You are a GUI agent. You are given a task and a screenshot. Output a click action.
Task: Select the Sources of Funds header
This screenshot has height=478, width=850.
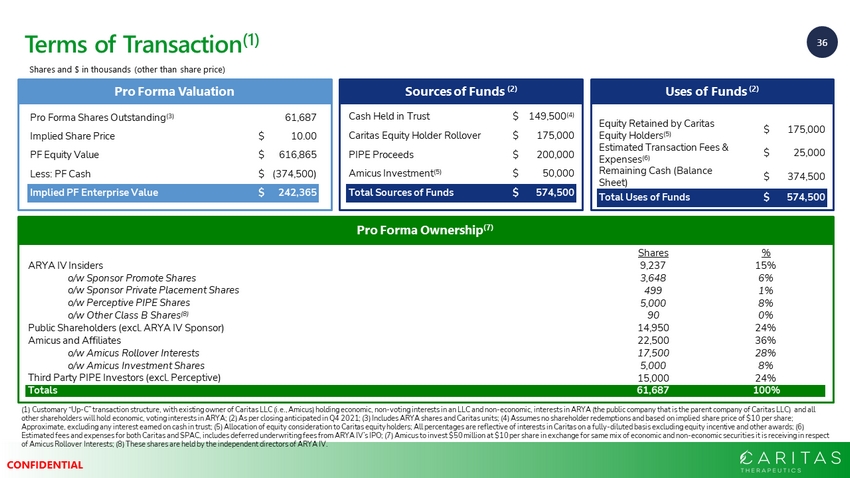pos(459,91)
